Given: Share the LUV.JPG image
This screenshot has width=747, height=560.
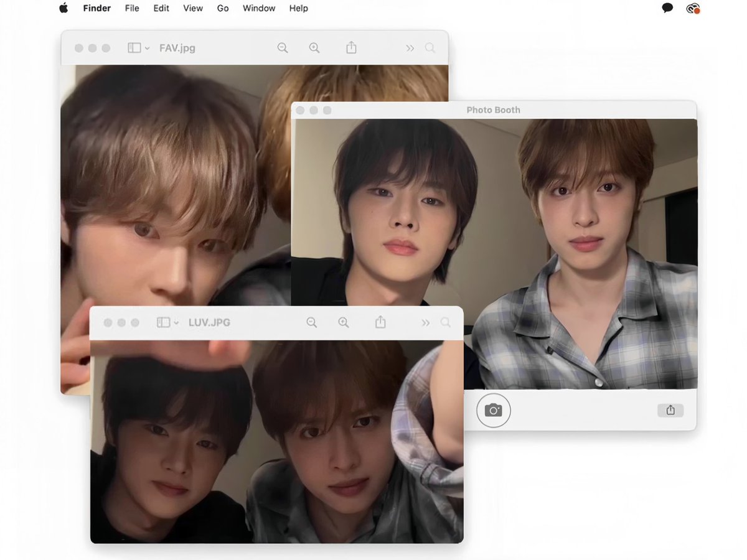Looking at the screenshot, I should pos(380,322).
